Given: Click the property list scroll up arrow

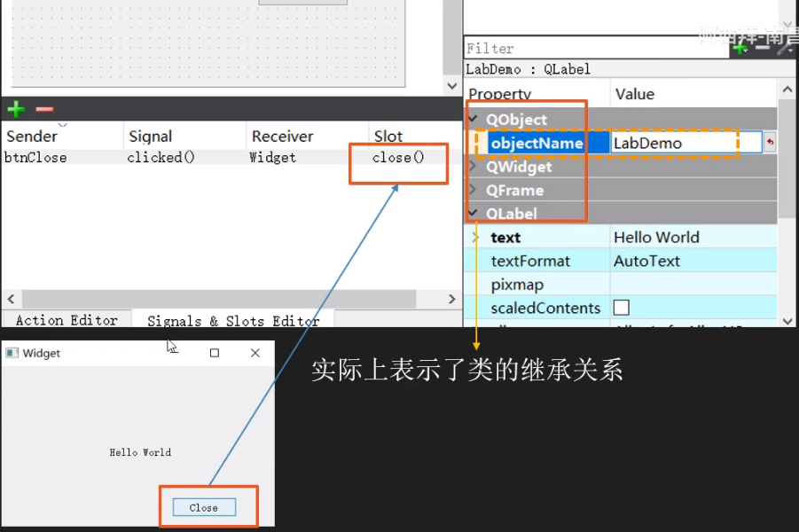Looking at the screenshot, I should coord(787,90).
